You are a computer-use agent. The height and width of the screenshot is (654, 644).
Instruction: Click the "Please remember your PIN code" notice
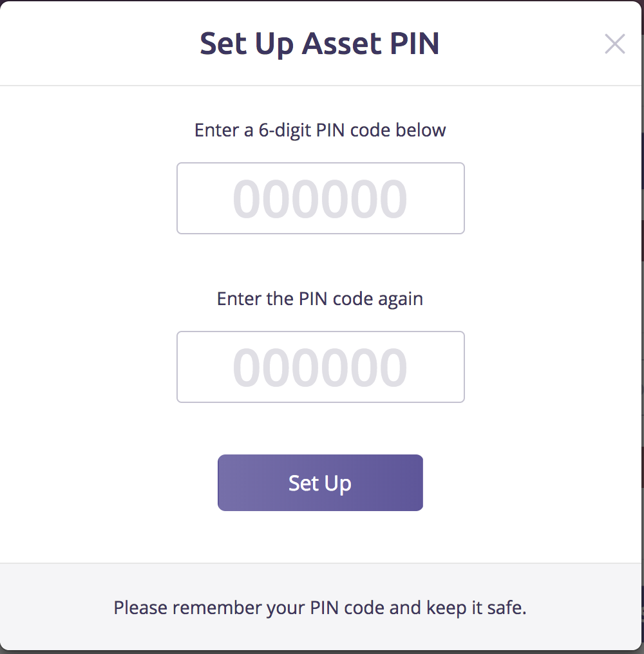pos(320,608)
